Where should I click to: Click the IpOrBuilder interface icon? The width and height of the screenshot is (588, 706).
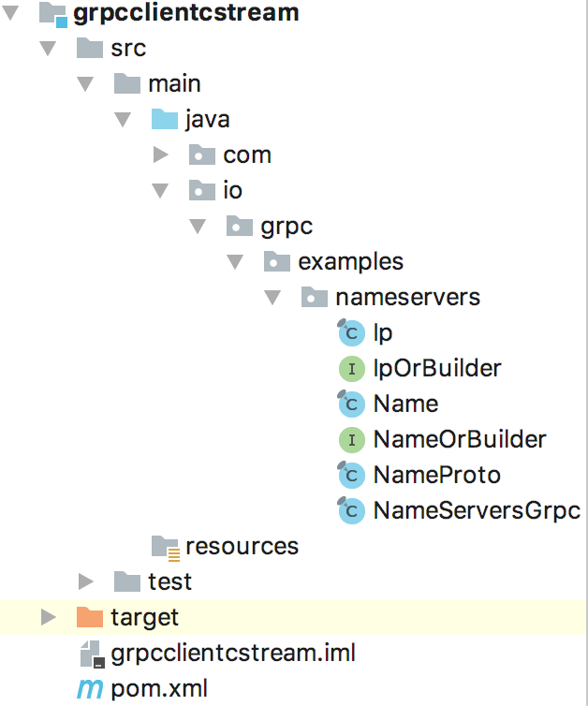350,368
